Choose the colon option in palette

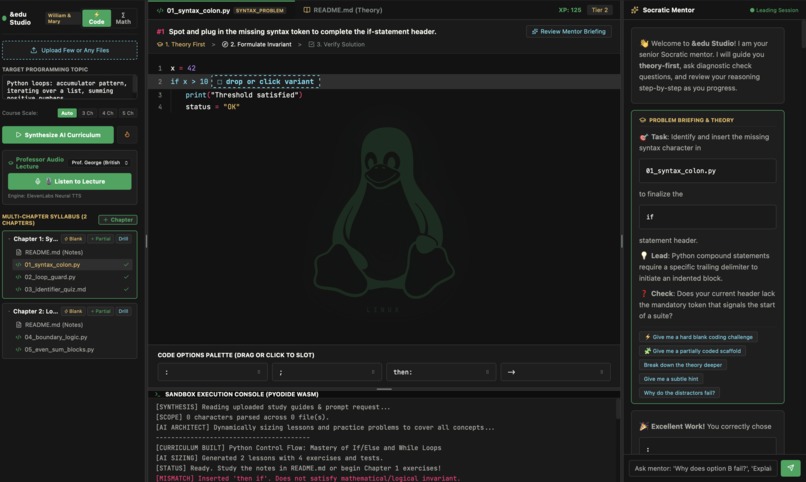(x=212, y=372)
